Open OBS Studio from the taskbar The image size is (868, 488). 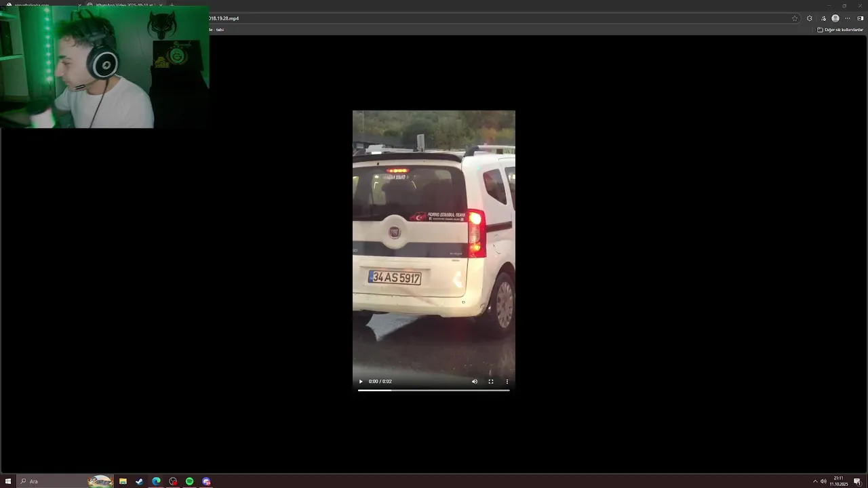coord(173,481)
